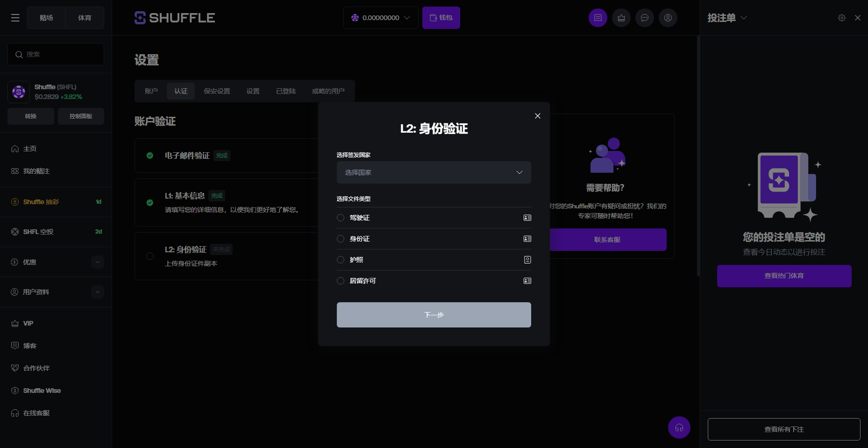Click the Shuffle logo
Image resolution: width=868 pixels, height=448 pixels.
coord(175,18)
